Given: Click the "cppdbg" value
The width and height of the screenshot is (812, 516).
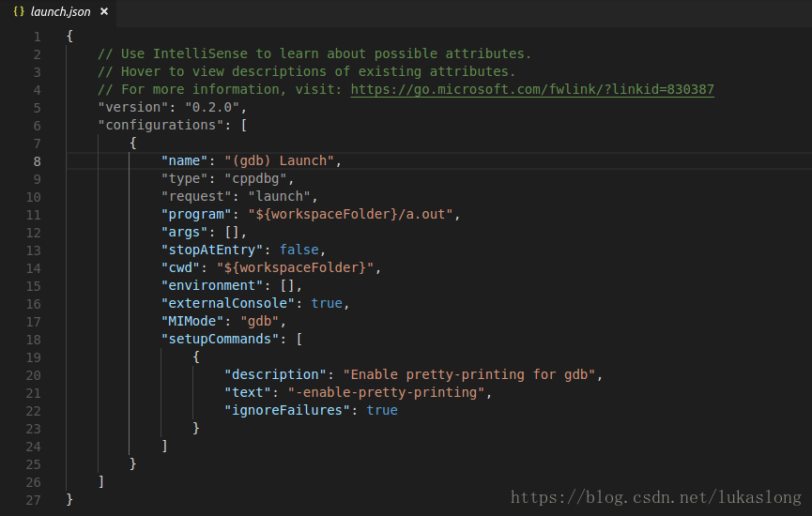Looking at the screenshot, I should 256,178.
